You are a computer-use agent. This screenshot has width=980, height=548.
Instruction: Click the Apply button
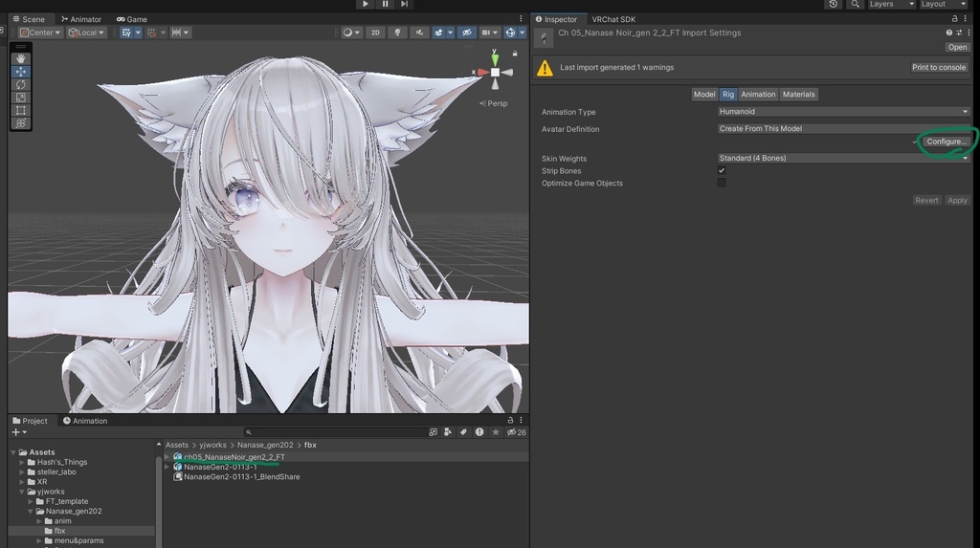(957, 201)
